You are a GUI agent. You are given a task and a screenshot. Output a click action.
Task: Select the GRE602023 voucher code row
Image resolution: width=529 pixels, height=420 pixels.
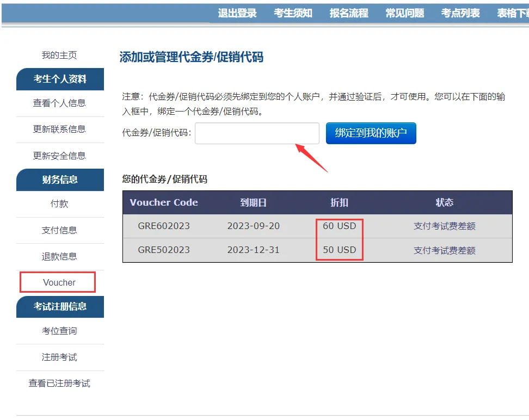tap(164, 226)
